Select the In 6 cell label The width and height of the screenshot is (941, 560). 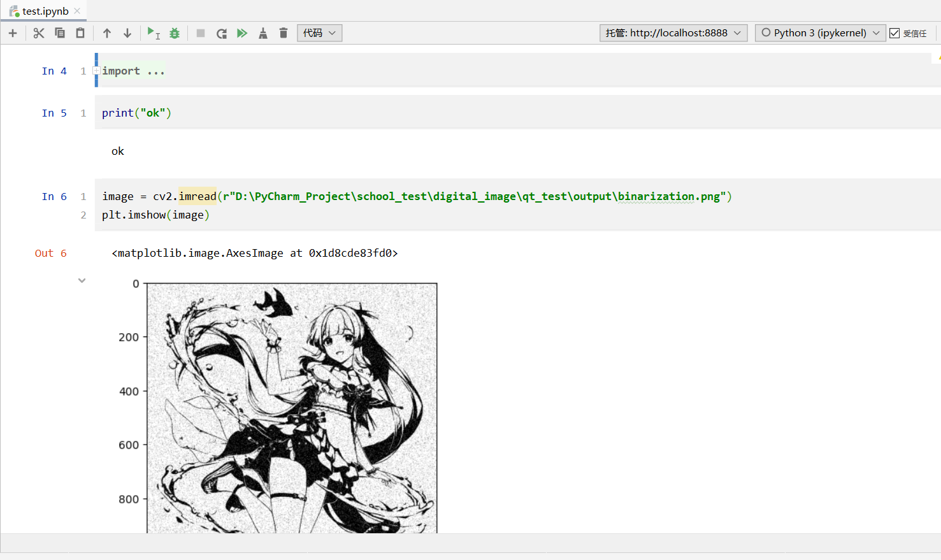pyautogui.click(x=54, y=196)
